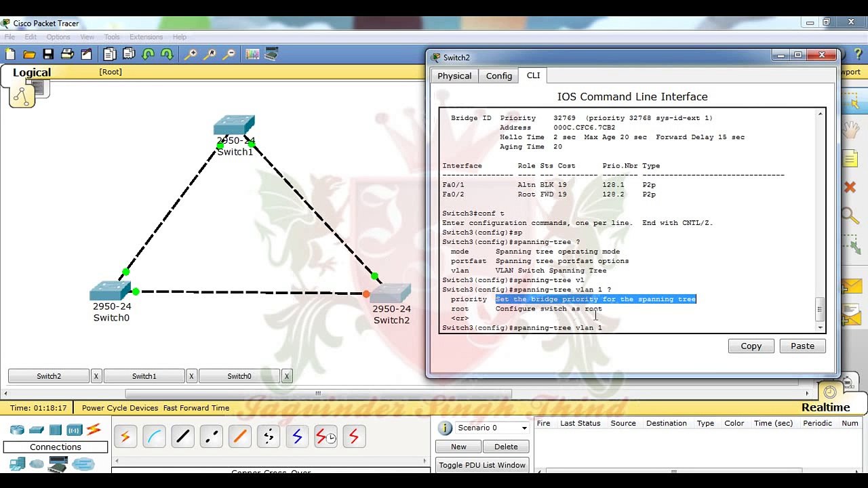This screenshot has width=868, height=488.
Task: Select the CLI tab in Switch2
Action: point(534,75)
